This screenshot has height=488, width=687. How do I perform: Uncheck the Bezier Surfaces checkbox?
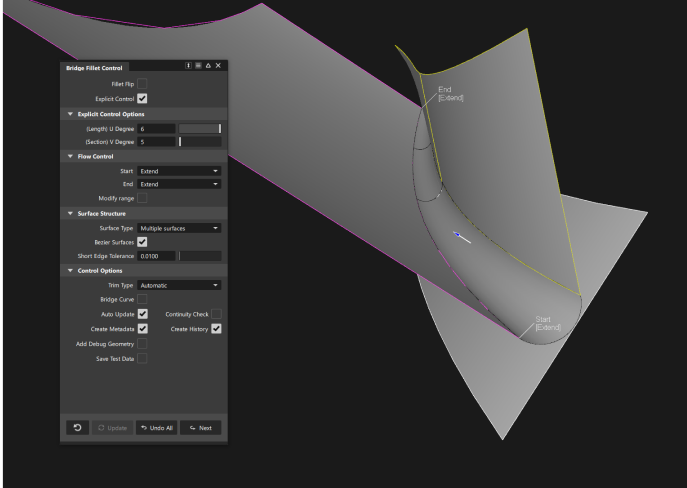[x=142, y=242]
